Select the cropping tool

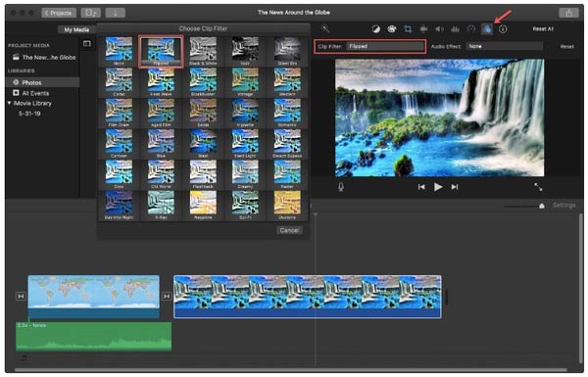[x=408, y=28]
